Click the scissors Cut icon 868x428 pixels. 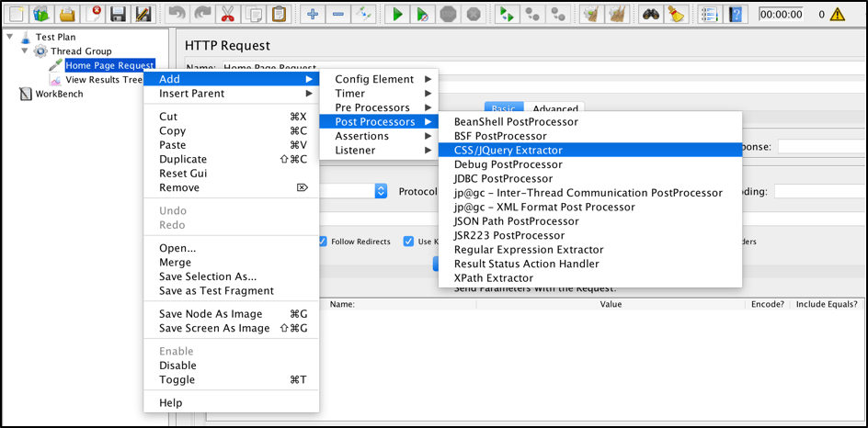pyautogui.click(x=227, y=14)
